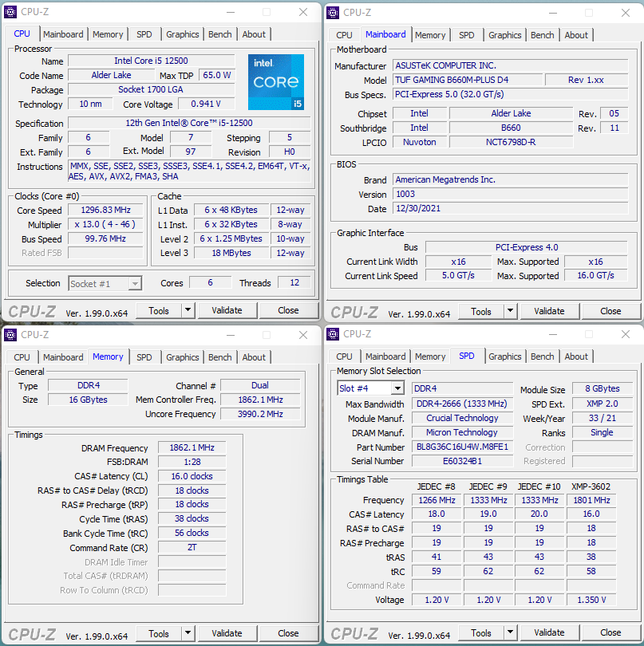This screenshot has width=644, height=646.
Task: Open Bench tab in the CPU-tab window
Action: pyautogui.click(x=219, y=34)
